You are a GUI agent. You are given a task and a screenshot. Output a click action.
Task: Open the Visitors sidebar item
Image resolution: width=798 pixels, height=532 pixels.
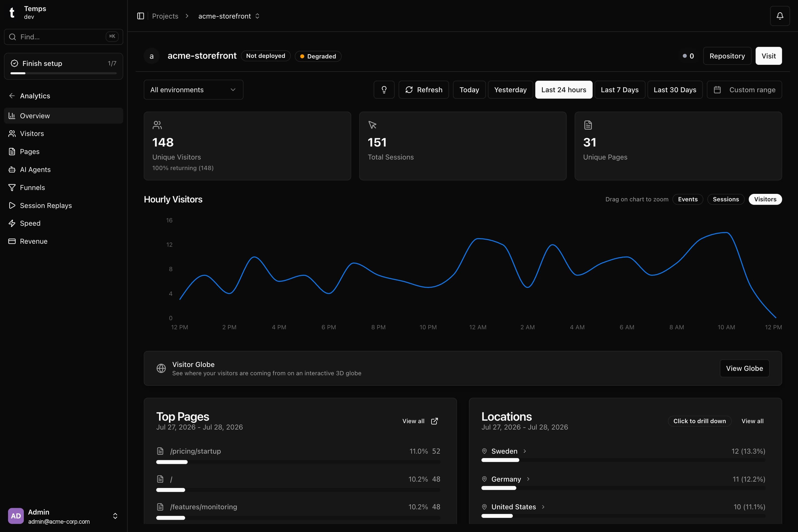click(63, 134)
